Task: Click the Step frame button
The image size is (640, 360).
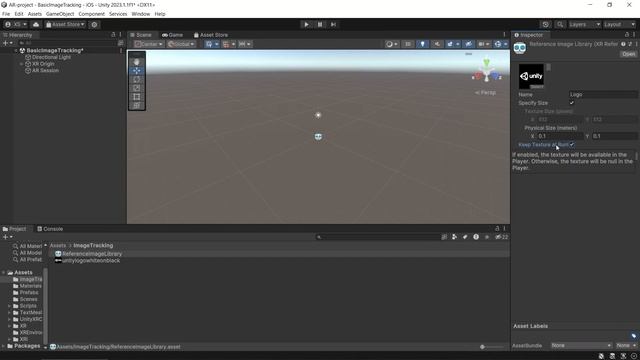Action: click(333, 24)
